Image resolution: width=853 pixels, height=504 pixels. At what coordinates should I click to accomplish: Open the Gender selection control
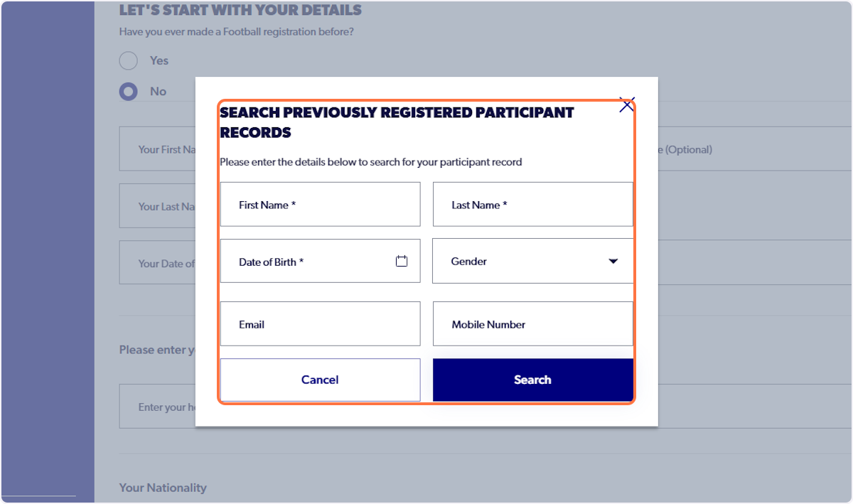(533, 261)
